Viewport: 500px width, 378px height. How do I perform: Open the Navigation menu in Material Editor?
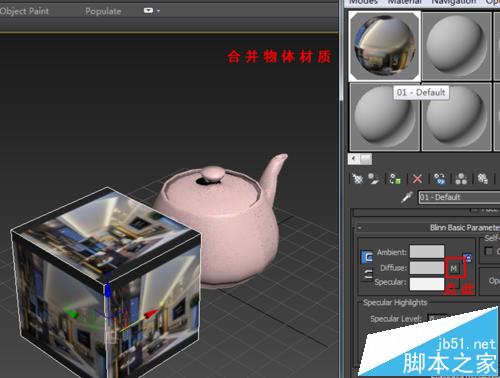click(454, 2)
